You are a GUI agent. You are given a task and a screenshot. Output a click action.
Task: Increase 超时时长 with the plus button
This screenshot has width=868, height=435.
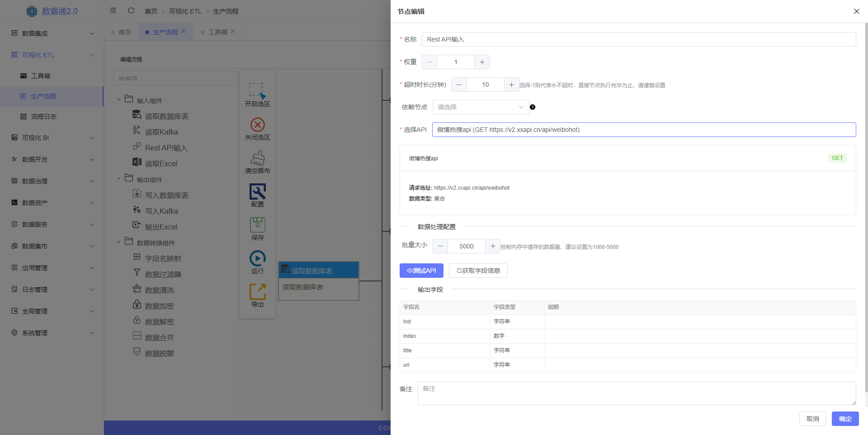click(x=511, y=84)
